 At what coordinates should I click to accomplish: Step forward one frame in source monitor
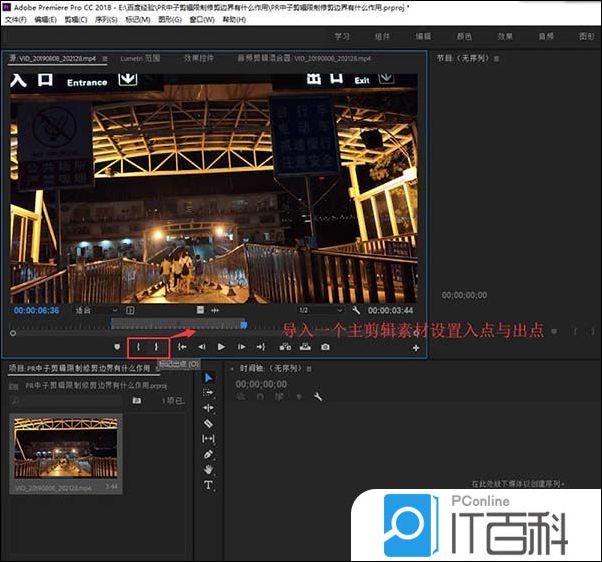pyautogui.click(x=241, y=347)
